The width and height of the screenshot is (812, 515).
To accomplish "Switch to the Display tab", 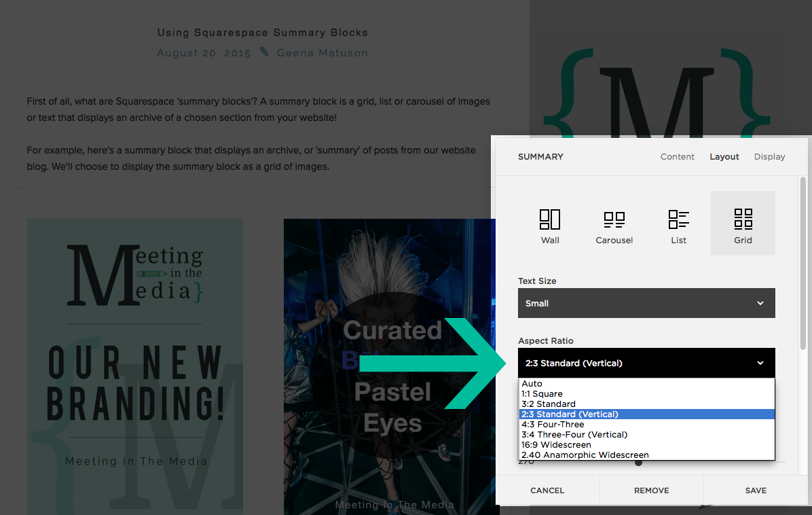I will click(769, 156).
